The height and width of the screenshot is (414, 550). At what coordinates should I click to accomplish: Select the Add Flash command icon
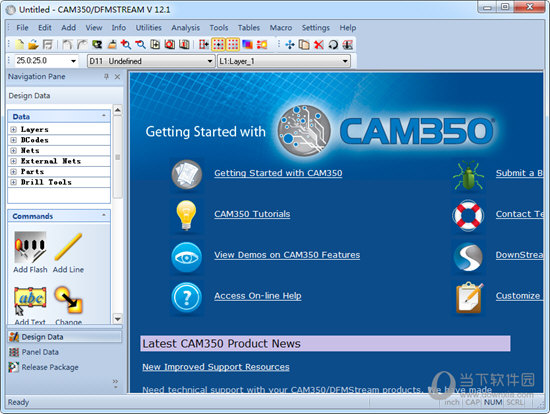(x=30, y=247)
